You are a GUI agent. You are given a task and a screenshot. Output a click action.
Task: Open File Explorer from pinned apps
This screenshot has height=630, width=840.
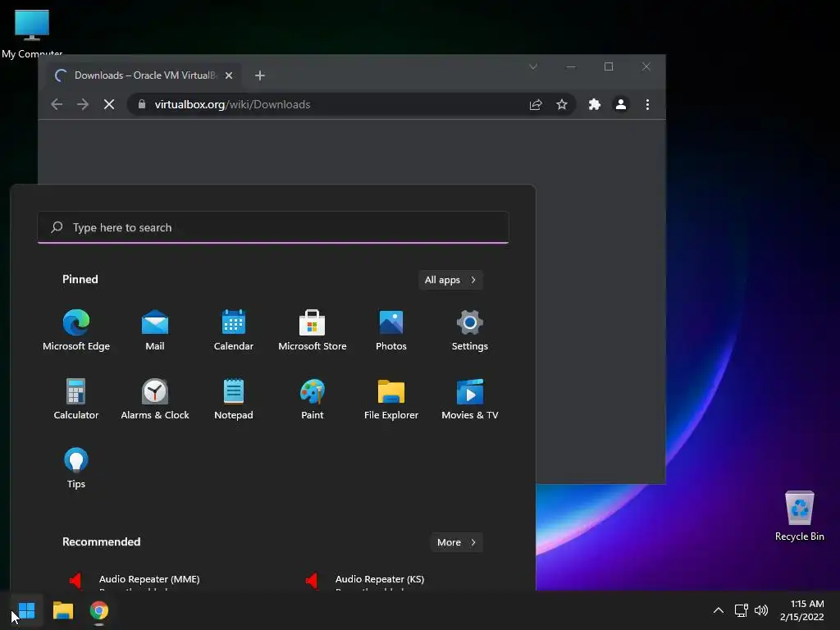391,399
